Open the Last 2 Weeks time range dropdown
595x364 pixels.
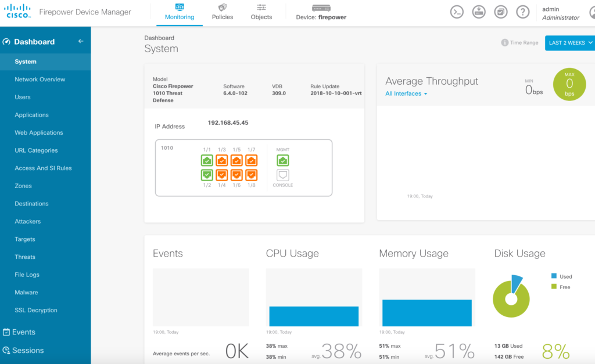click(570, 43)
